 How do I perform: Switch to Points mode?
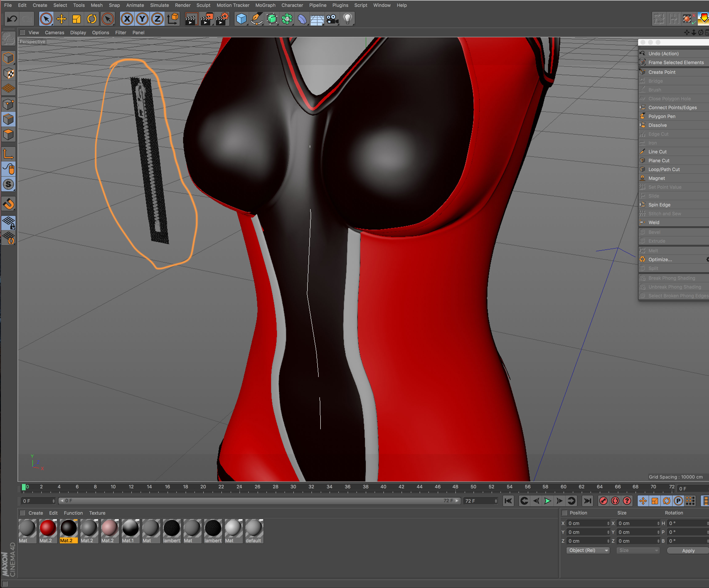point(8,104)
